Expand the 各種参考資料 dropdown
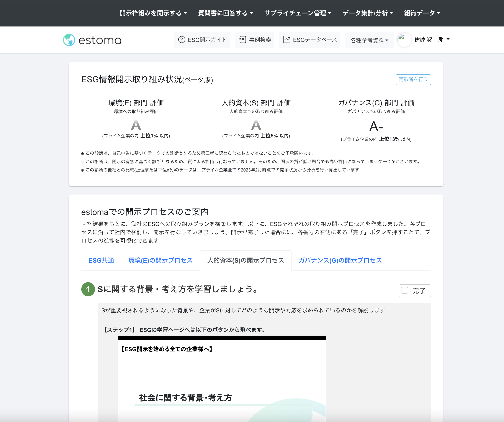 coord(369,40)
